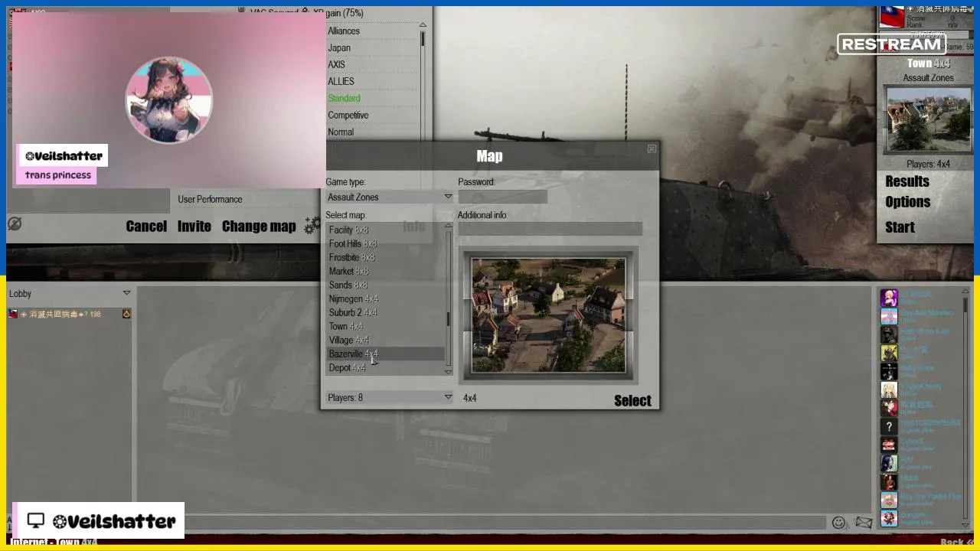Click the Town map thumbnail in right panel

click(928, 119)
